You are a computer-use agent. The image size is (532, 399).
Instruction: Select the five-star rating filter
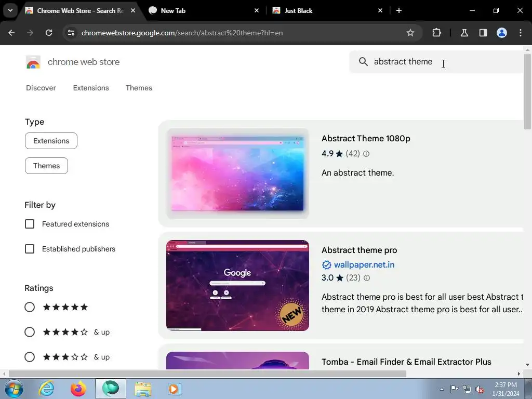pos(30,307)
